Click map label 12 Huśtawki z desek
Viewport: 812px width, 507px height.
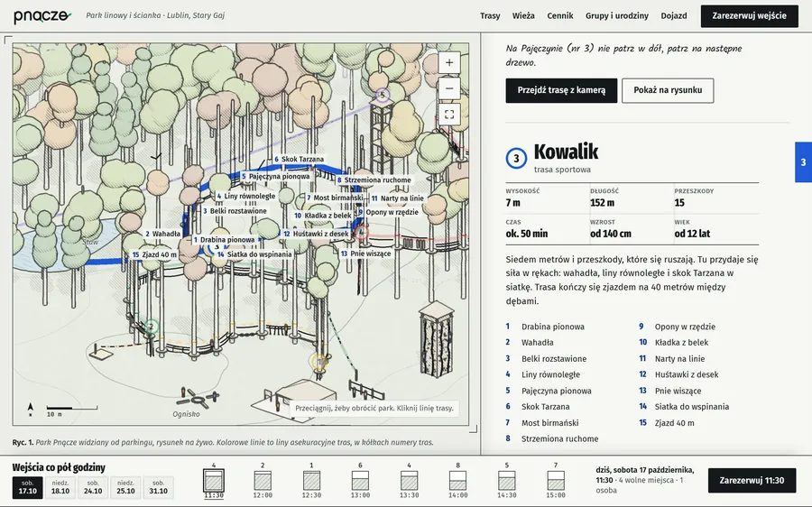316,234
